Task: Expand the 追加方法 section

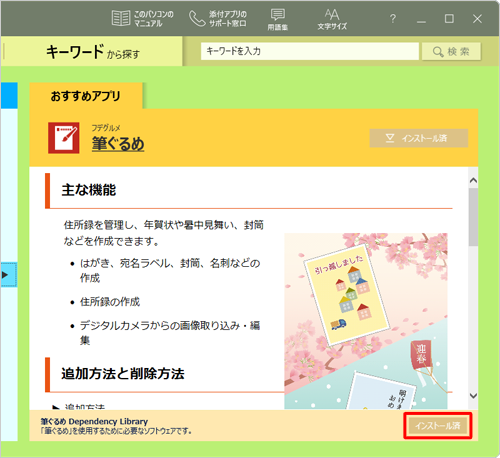Action: (79, 407)
